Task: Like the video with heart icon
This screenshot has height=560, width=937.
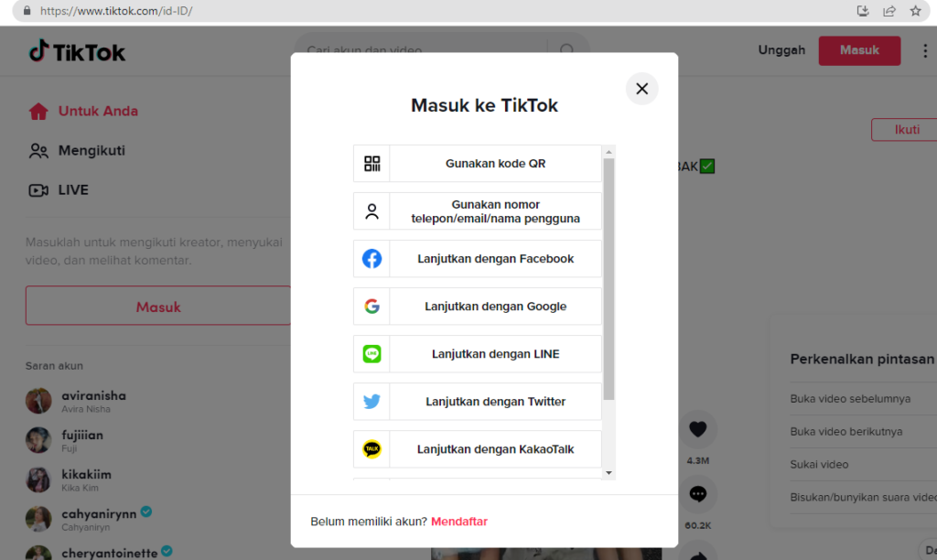Action: [697, 429]
